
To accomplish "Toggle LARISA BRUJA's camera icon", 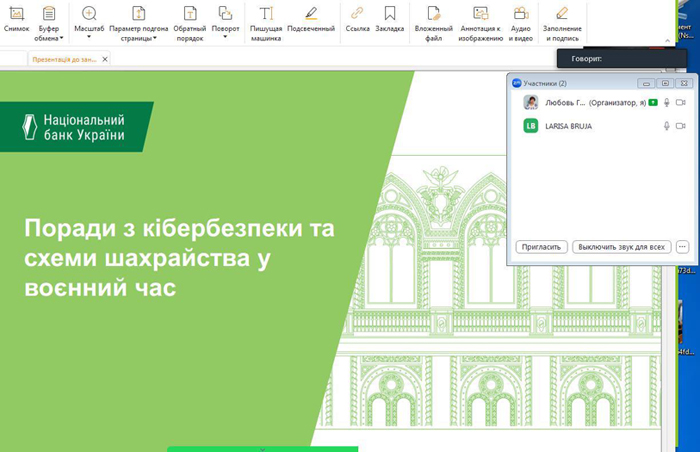I will coord(681,127).
